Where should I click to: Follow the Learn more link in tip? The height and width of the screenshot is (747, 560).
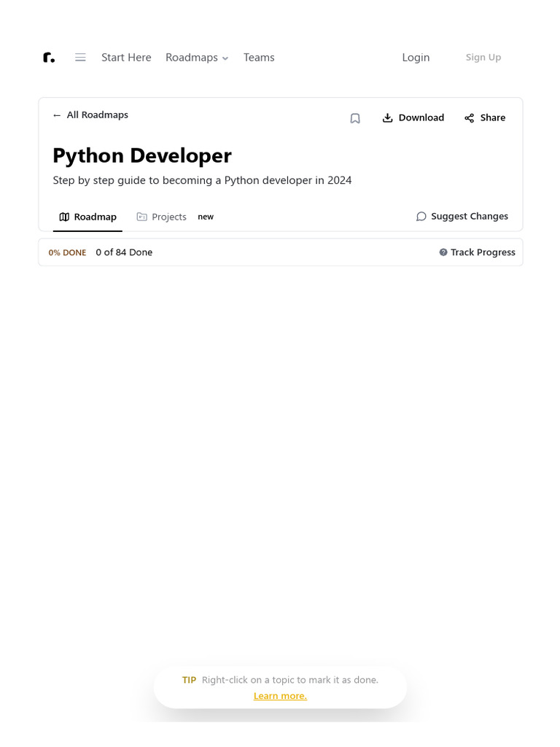point(280,696)
